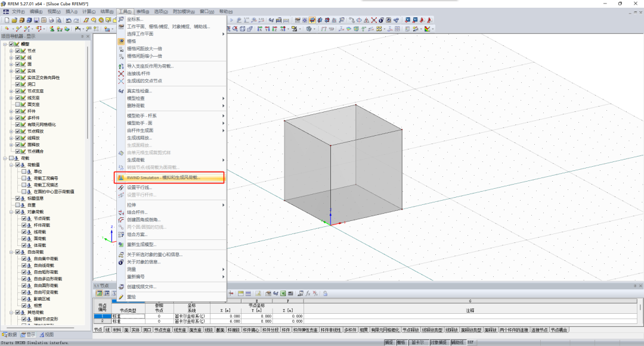Click the X coordinate cell showing 6.000
644x346 pixels.
225,321
